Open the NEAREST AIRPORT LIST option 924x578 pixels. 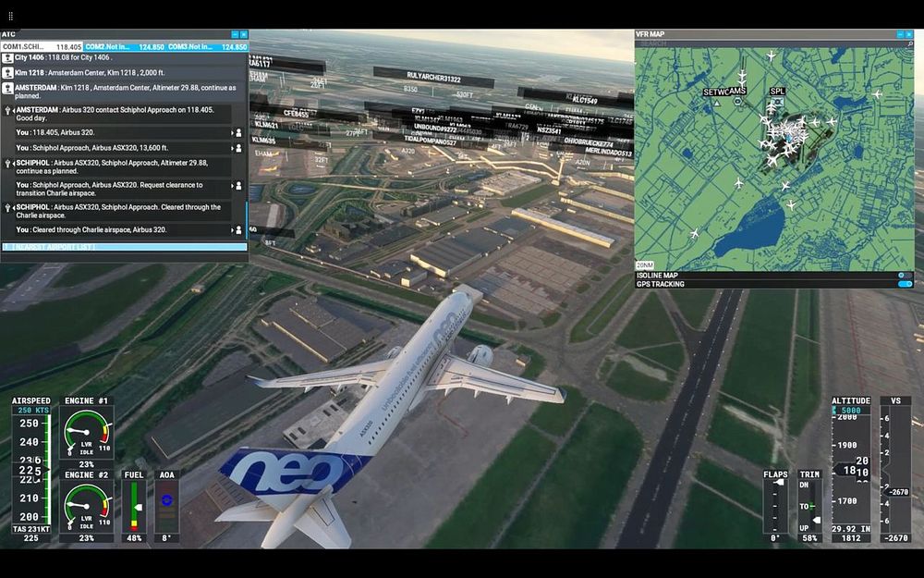click(x=125, y=247)
